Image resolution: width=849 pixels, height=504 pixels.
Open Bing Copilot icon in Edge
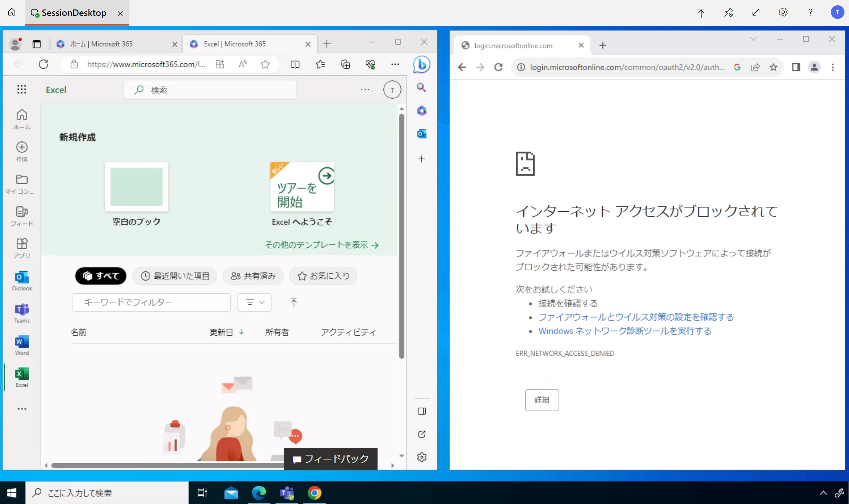pyautogui.click(x=421, y=64)
